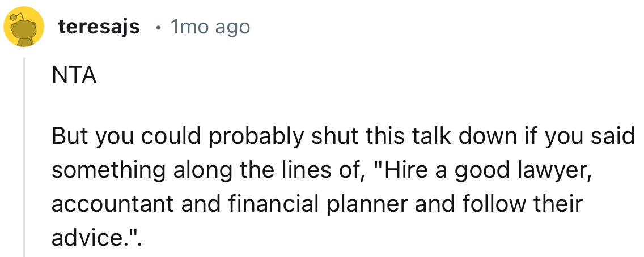
Task: Click the "NTA" verdict text
Action: click(x=74, y=75)
